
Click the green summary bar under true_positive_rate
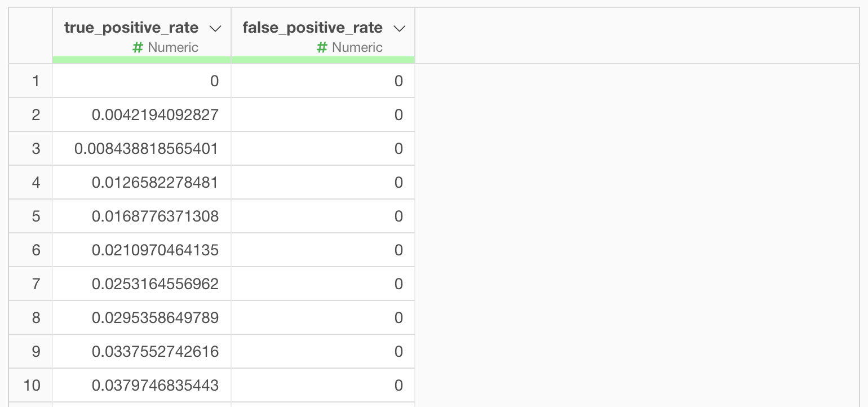[x=141, y=60]
